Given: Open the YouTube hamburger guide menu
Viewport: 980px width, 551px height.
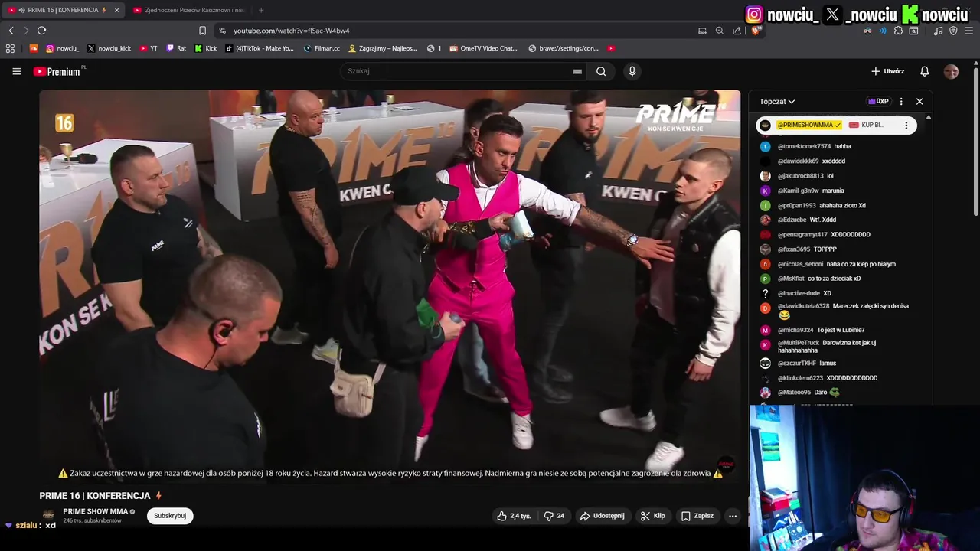Looking at the screenshot, I should [16, 71].
